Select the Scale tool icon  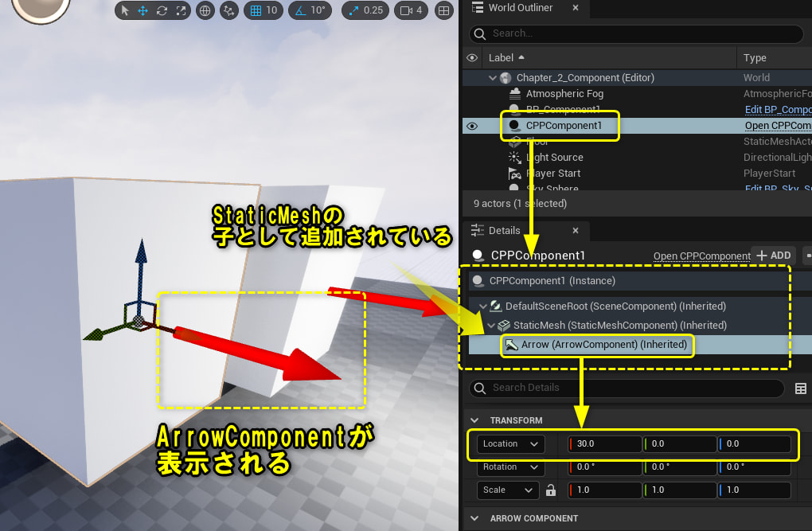click(180, 10)
